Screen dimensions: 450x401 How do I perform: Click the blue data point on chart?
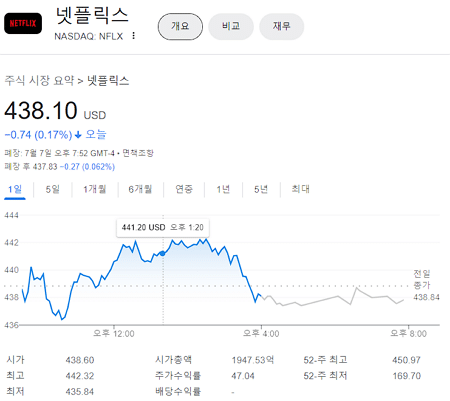coord(162,254)
